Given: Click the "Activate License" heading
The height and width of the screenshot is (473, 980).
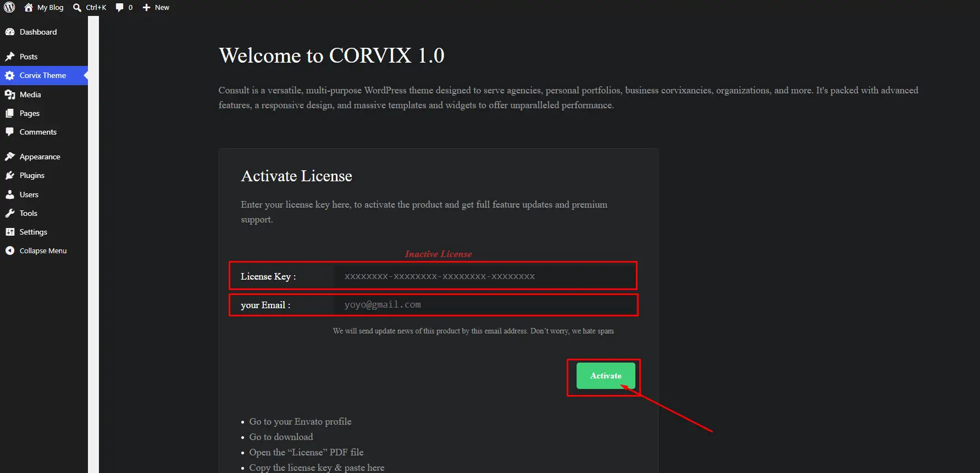Looking at the screenshot, I should (297, 176).
